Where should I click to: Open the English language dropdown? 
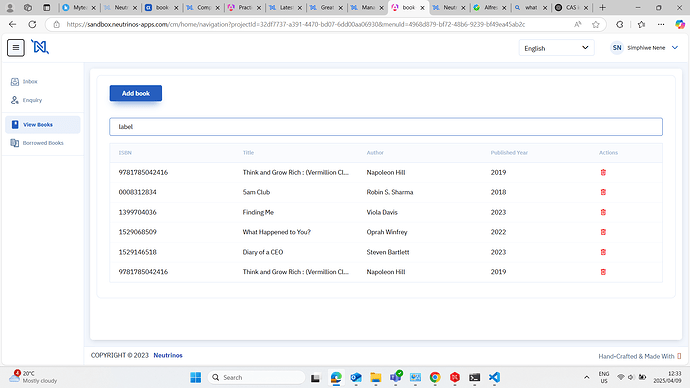[556, 48]
